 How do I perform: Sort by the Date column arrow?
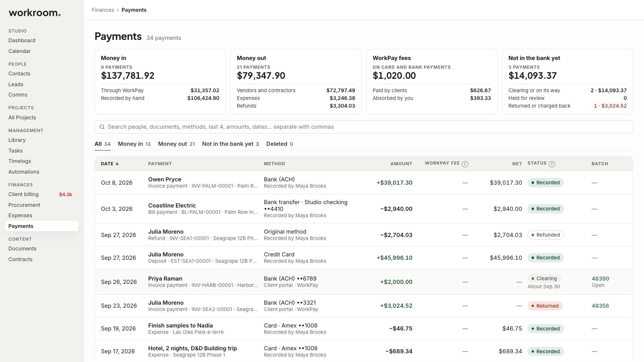117,164
